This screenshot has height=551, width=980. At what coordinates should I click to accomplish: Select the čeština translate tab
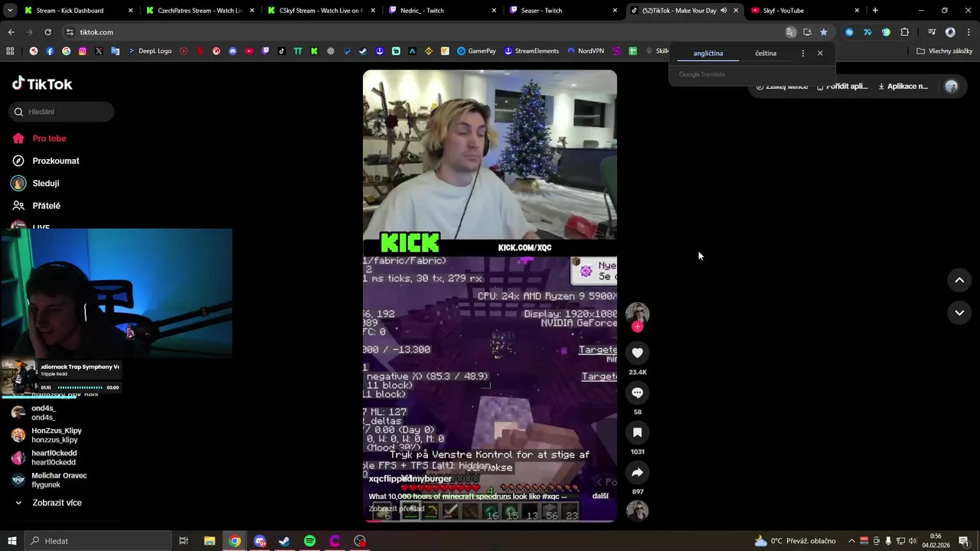[766, 54]
